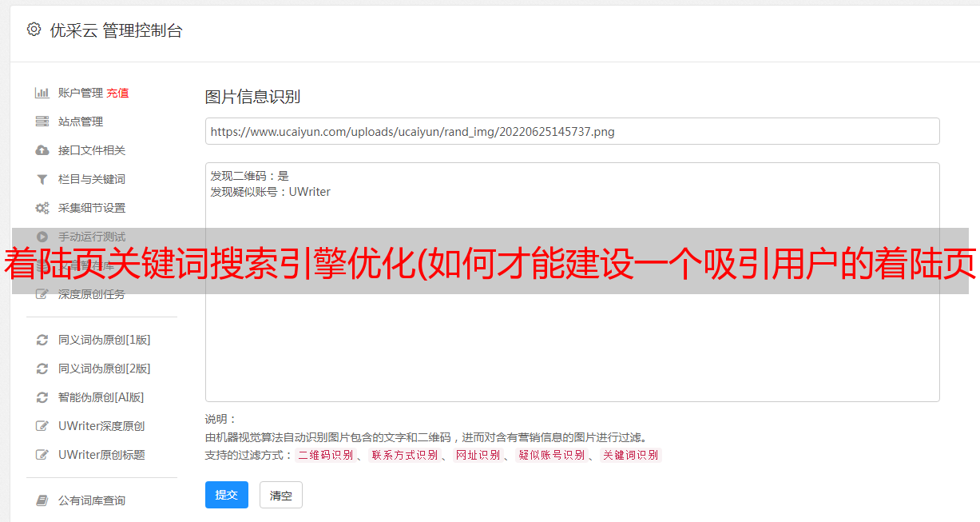Open 账户管理 in the sidebar
The height and width of the screenshot is (522, 980).
tap(81, 93)
